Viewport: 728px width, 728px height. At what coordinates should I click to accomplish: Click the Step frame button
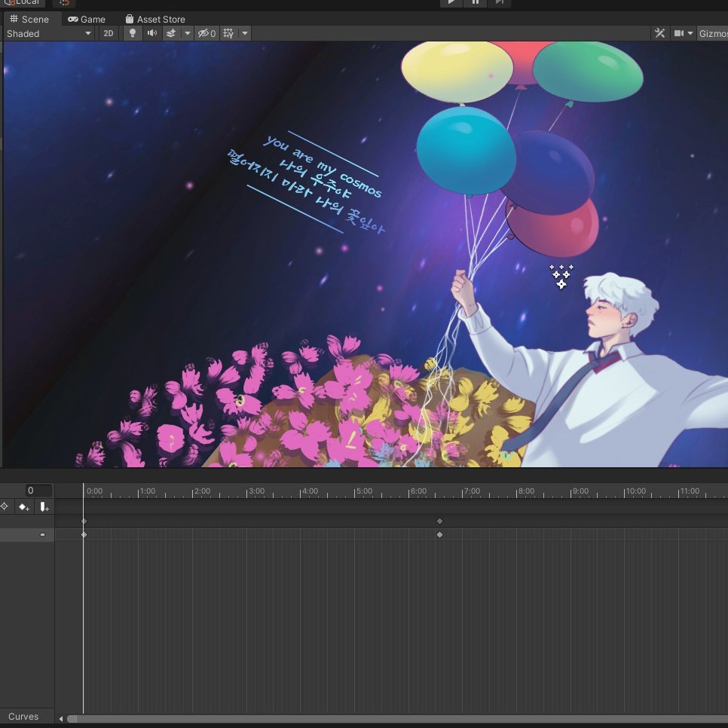499,2
